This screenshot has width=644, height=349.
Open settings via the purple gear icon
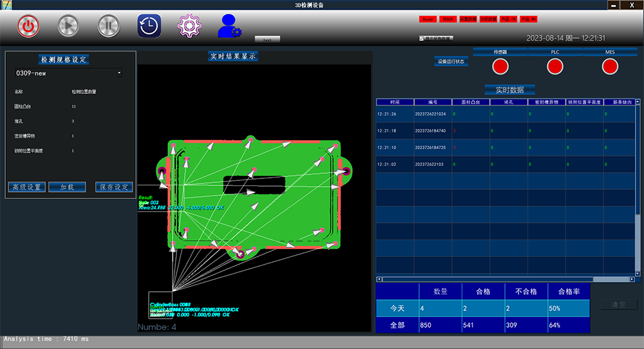click(x=189, y=26)
